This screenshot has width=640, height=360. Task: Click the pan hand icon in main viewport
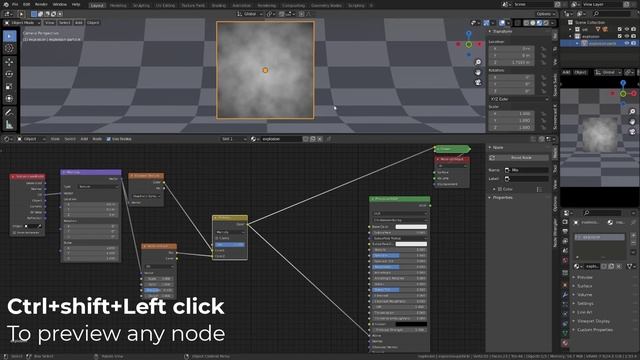tap(478, 72)
